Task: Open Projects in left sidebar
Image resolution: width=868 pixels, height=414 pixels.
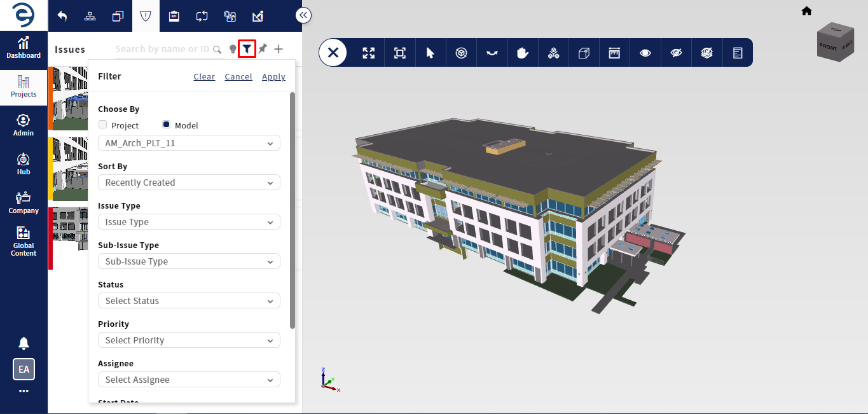Action: click(x=24, y=87)
